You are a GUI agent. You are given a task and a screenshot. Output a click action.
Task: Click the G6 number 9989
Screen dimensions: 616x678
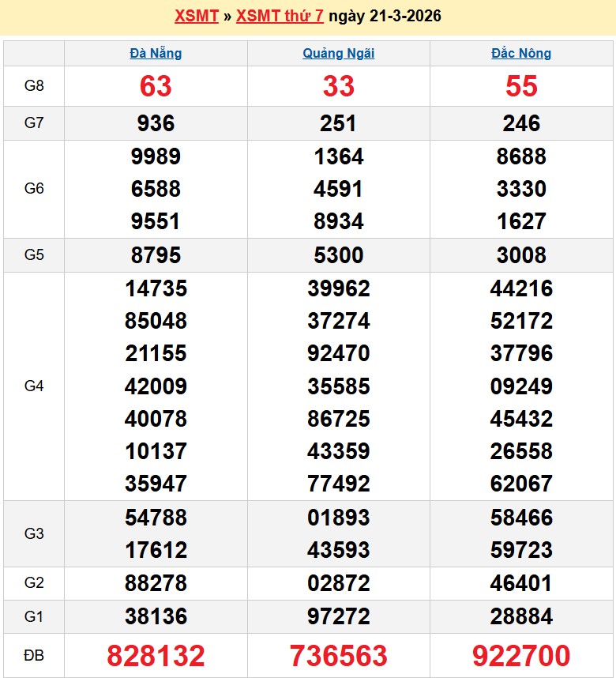point(156,156)
